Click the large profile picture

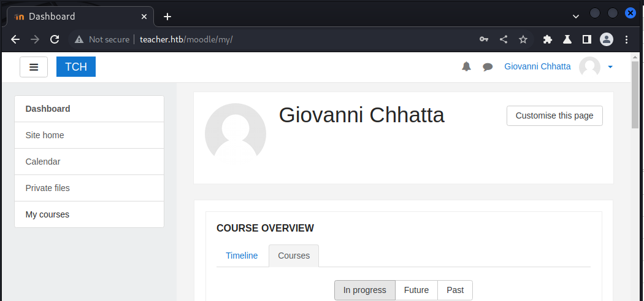point(236,134)
